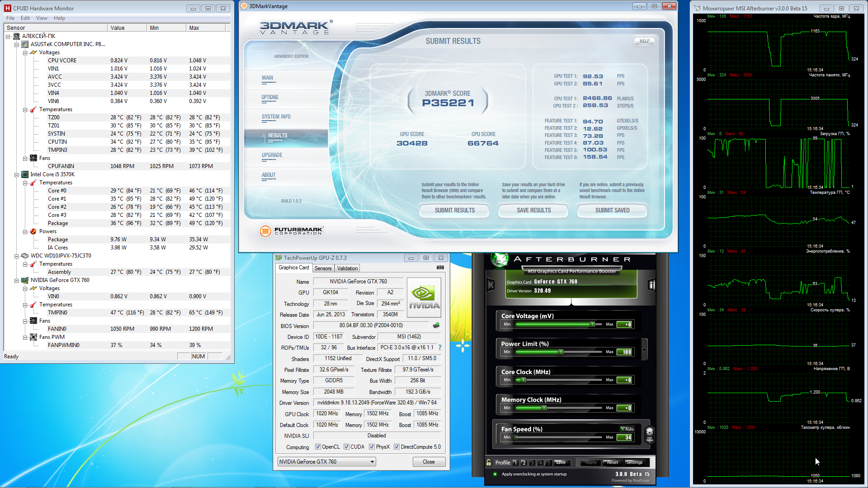Select Afterburner profile slot 1
The height and width of the screenshot is (488, 868).
tap(515, 463)
